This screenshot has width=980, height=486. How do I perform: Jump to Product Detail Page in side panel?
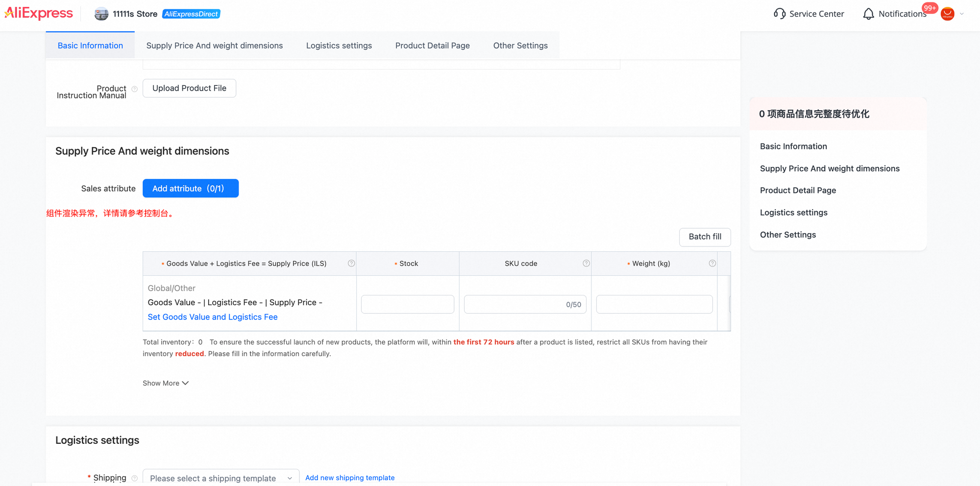click(798, 190)
